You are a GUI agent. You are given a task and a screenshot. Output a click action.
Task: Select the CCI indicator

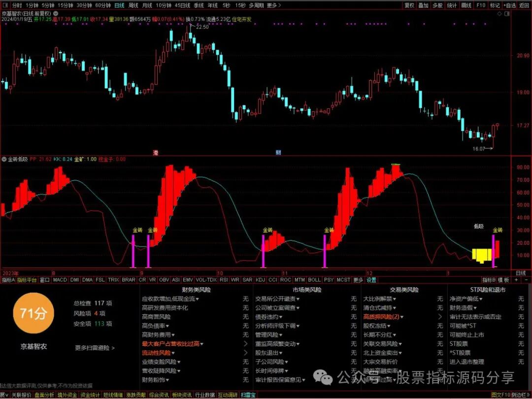click(272, 280)
